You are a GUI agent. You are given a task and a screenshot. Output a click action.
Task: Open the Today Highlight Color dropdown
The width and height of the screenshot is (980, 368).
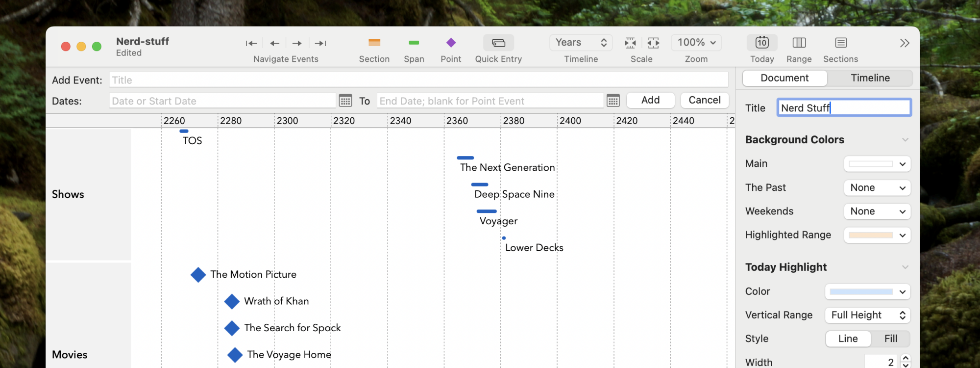868,292
